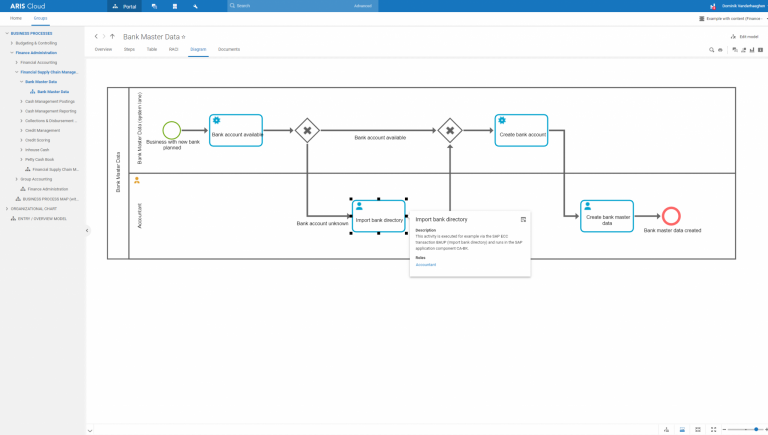Click the Edit model button

coord(745,36)
